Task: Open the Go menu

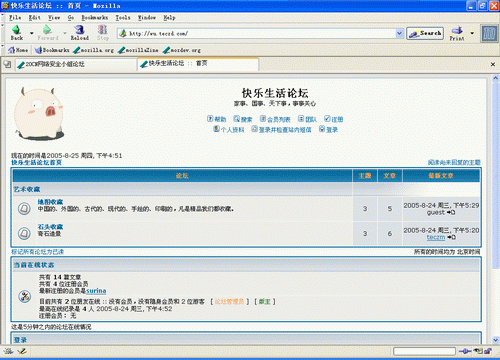Action: point(71,17)
